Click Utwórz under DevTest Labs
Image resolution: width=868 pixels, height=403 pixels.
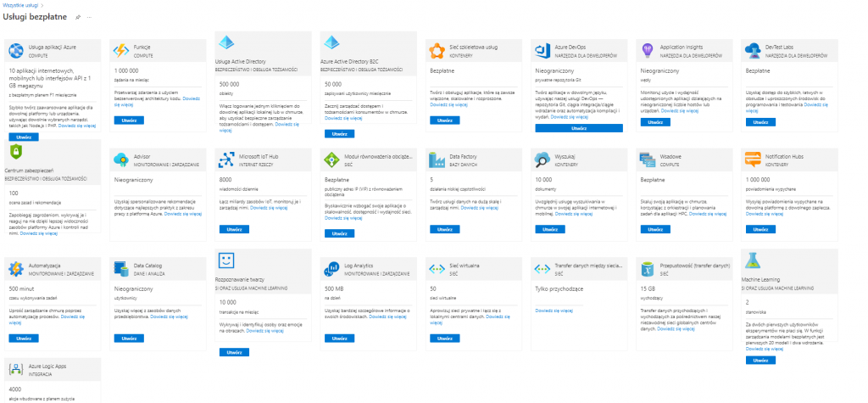click(x=760, y=122)
